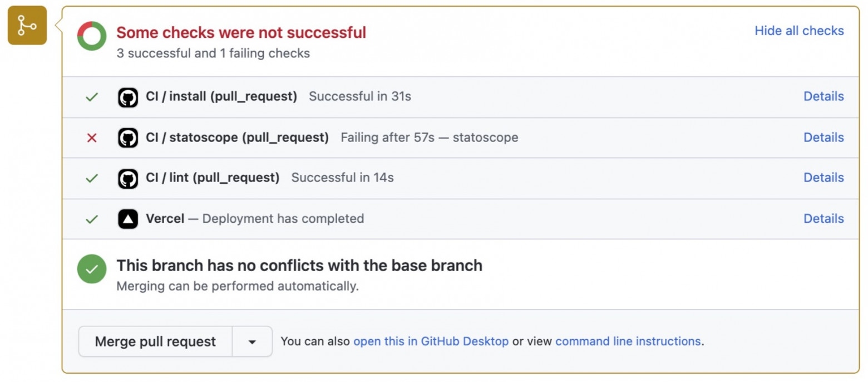Click the gold pull request merge icon
Image resolution: width=868 pixels, height=382 pixels.
(x=26, y=26)
